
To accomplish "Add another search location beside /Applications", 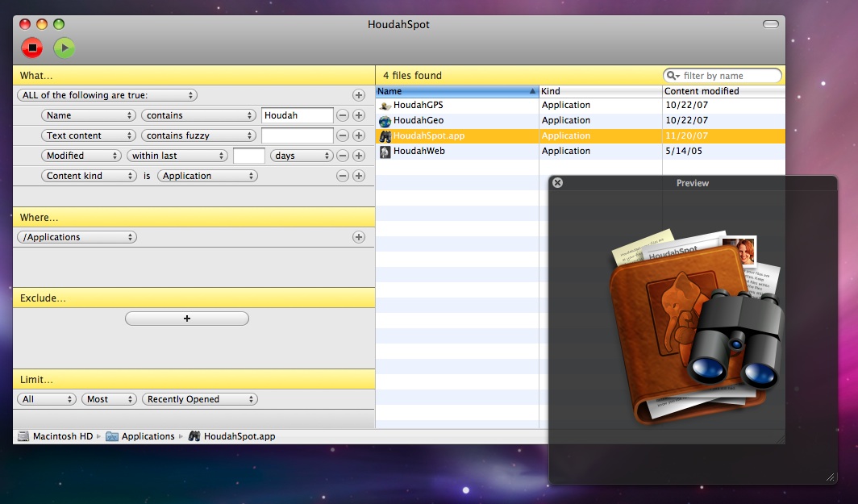I will (358, 237).
